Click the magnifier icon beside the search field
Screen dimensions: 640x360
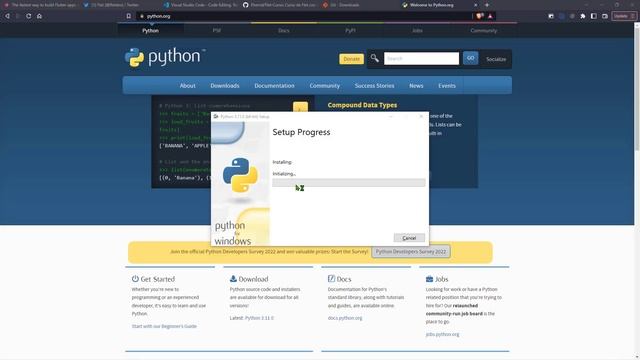(x=374, y=58)
